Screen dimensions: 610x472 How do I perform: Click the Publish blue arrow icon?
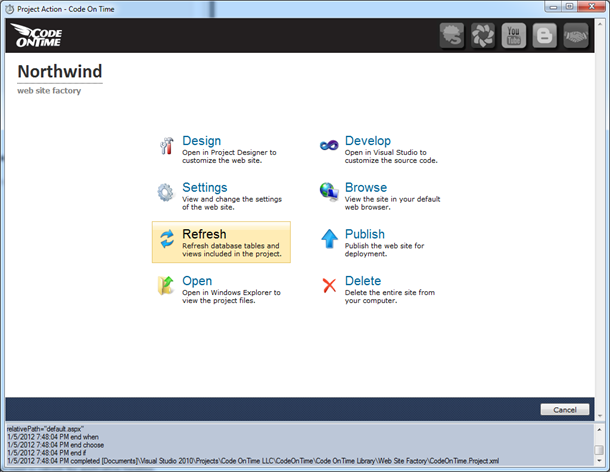click(x=329, y=239)
